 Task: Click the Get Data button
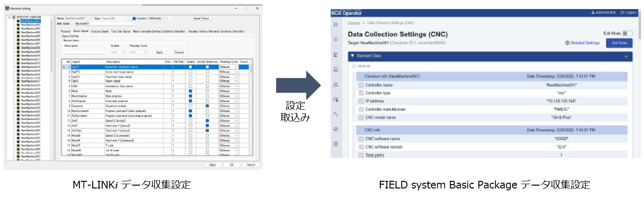click(x=619, y=43)
